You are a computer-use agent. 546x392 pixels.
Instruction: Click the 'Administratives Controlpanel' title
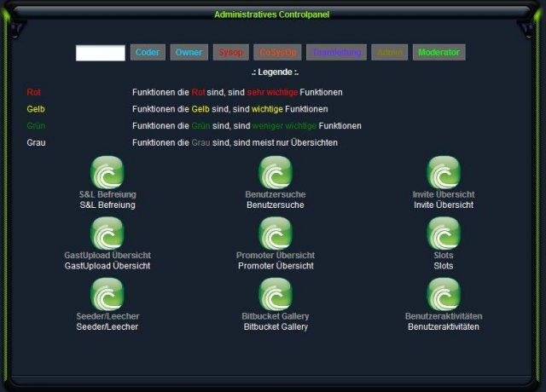click(271, 14)
